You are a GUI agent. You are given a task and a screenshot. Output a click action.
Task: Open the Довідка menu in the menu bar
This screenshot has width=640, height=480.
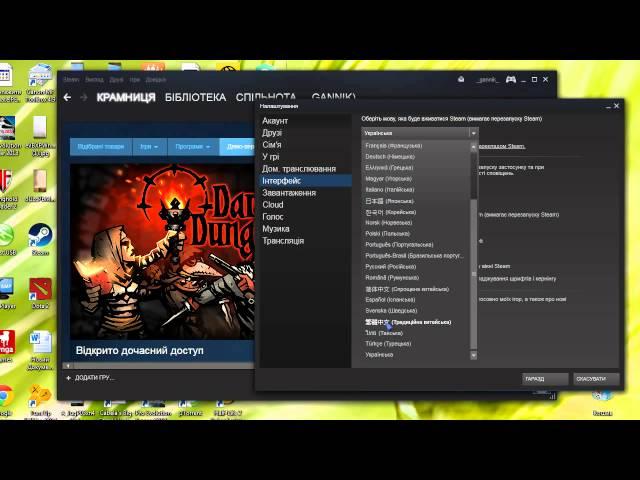coord(156,80)
